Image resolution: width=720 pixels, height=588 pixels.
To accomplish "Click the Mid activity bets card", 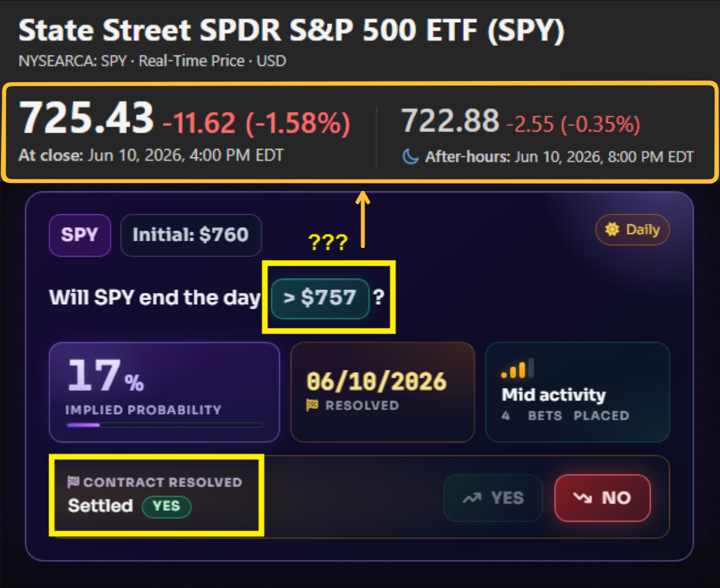I will [578, 392].
